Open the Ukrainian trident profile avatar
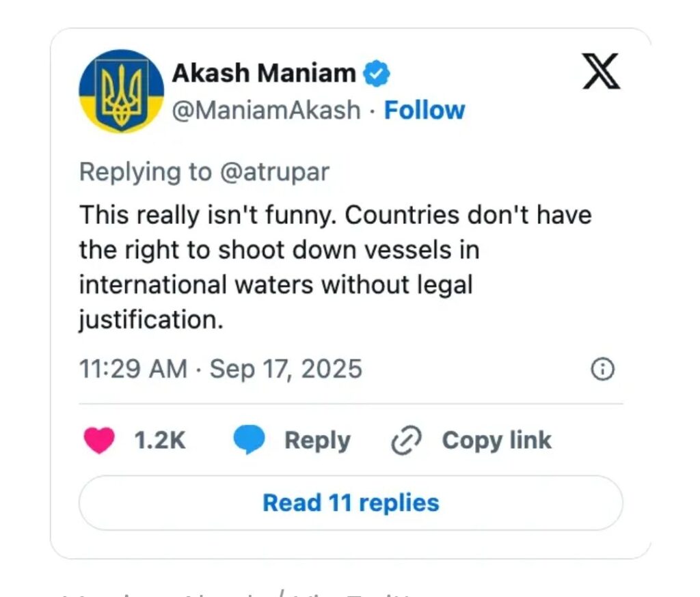The height and width of the screenshot is (597, 700). tap(122, 92)
